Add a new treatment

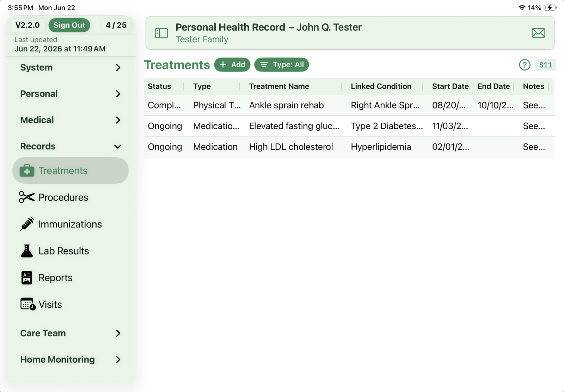coord(232,65)
